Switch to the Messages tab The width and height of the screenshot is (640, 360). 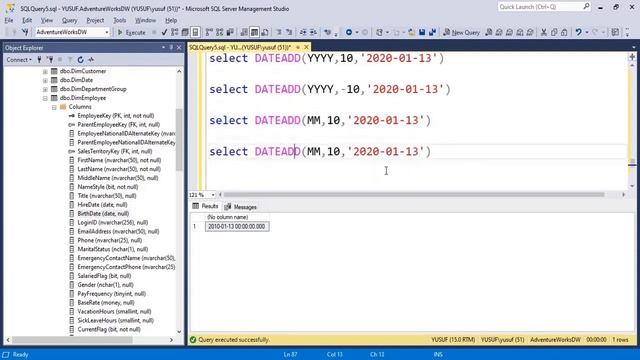[241, 207]
